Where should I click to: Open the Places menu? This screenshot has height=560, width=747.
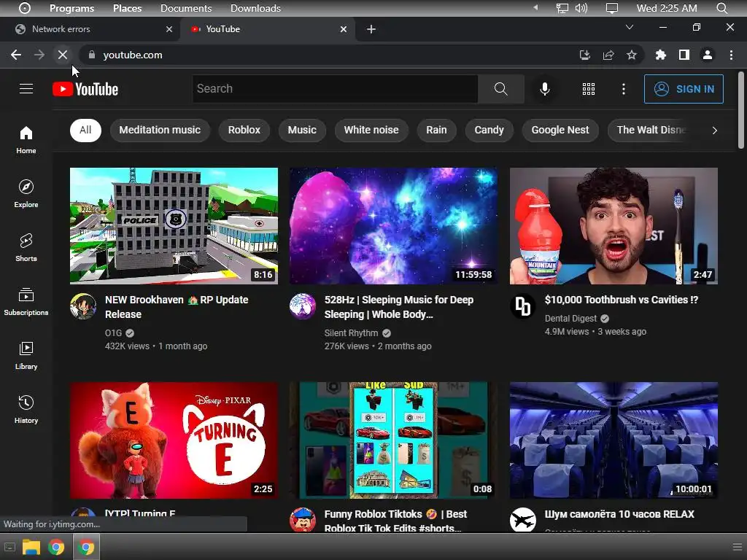click(127, 8)
